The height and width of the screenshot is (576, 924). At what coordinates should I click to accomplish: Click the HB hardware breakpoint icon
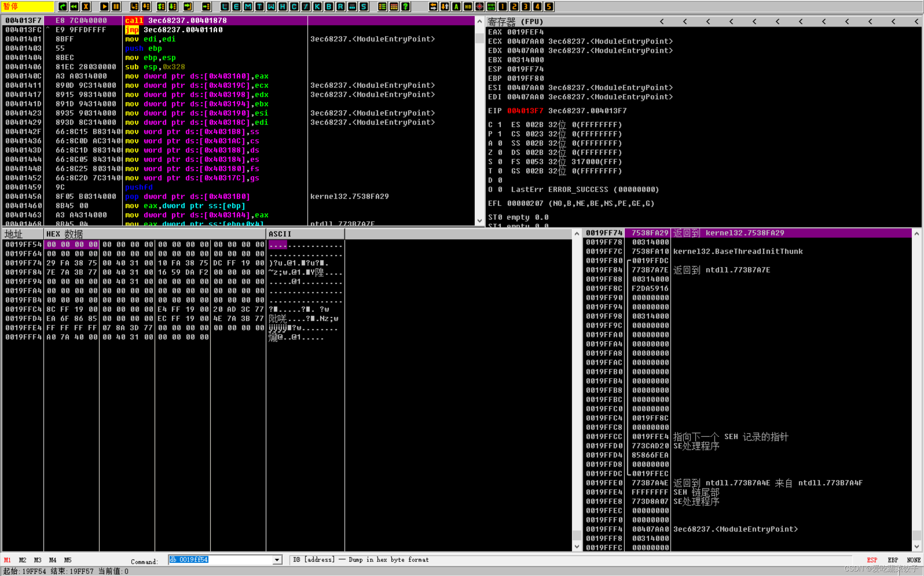[x=468, y=6]
